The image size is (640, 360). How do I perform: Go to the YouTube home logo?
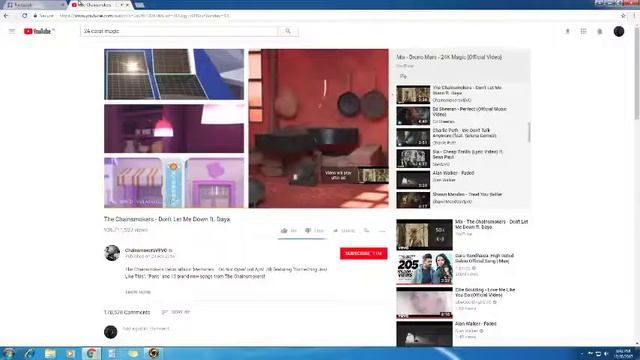click(38, 31)
